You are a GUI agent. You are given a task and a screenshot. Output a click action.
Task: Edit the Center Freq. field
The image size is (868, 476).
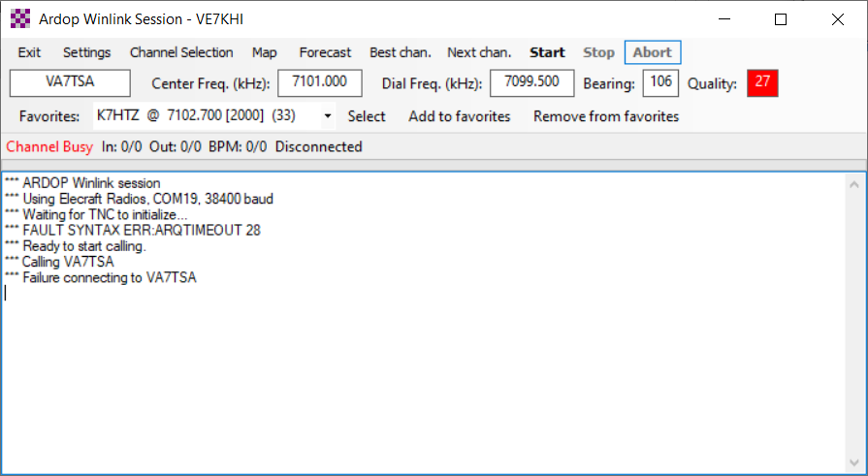click(319, 83)
